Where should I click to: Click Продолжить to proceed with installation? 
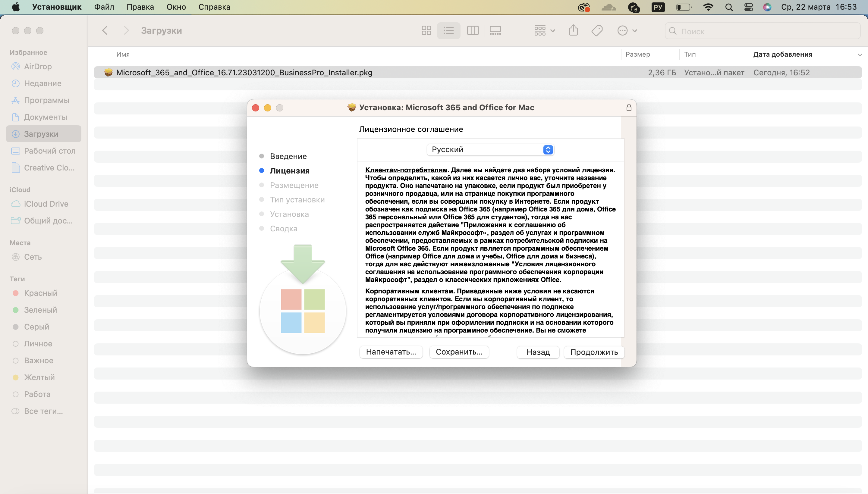click(x=594, y=352)
